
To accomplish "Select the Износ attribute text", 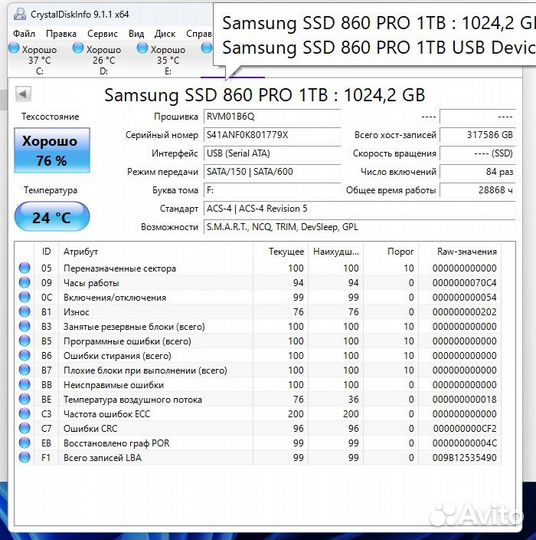I will 76,312.
